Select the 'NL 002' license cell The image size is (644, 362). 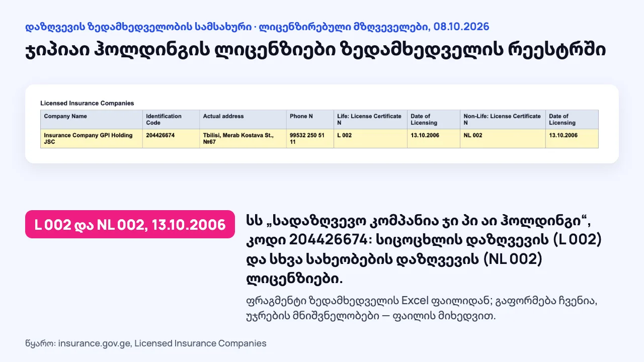tap(503, 139)
